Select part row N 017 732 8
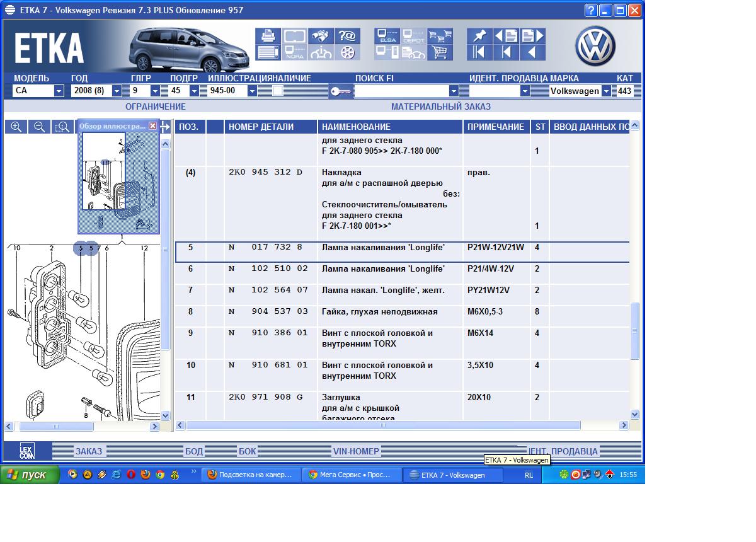The width and height of the screenshot is (756, 542). click(x=402, y=252)
